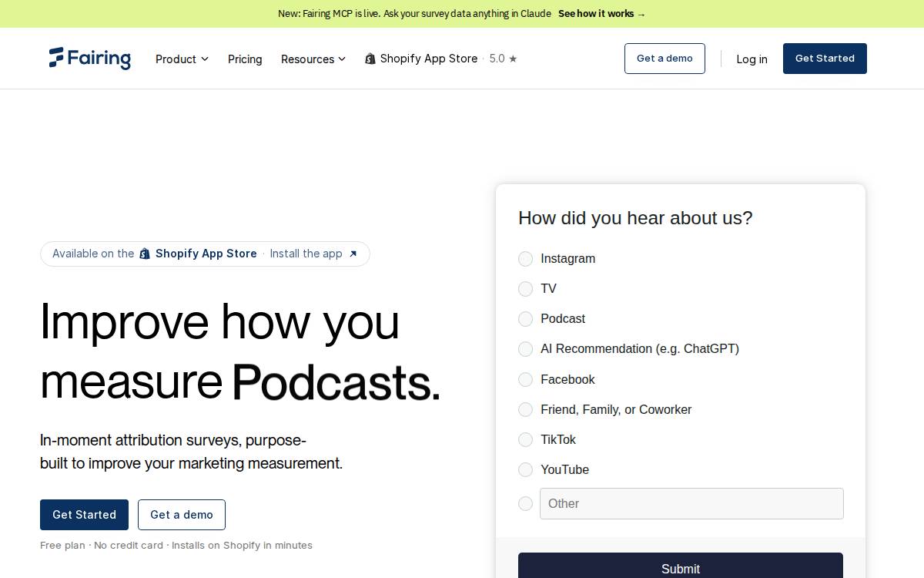Open the Pricing page
Screen dimensions: 924x578
click(x=245, y=59)
